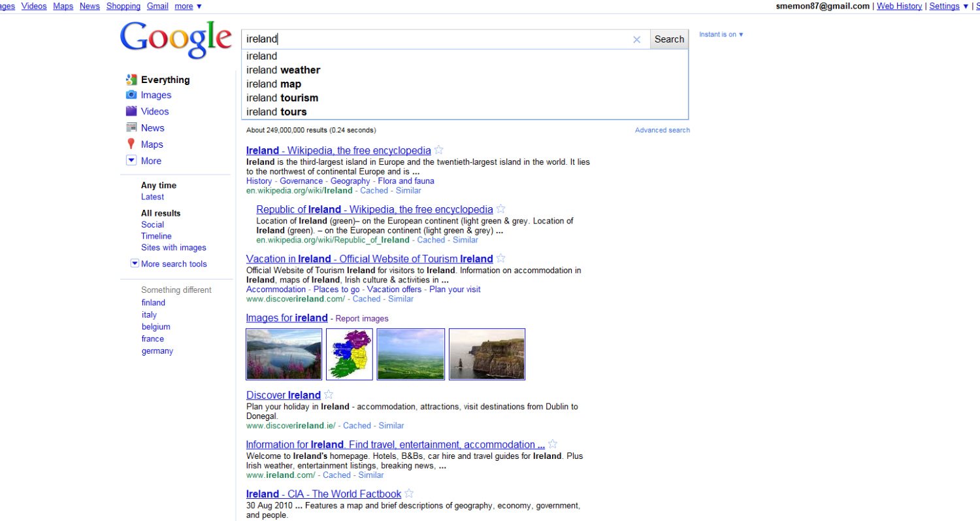Viewport: 980px width, 521px height.
Task: Open 'Ireland - Wikipedia, the free encyclopedia' result
Action: pos(338,150)
